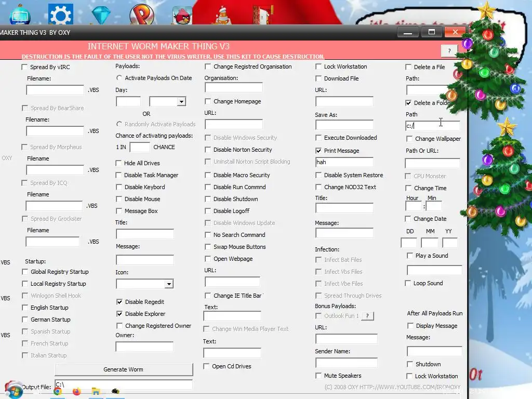Click the 'After All Payloads Run' label

coord(435,313)
